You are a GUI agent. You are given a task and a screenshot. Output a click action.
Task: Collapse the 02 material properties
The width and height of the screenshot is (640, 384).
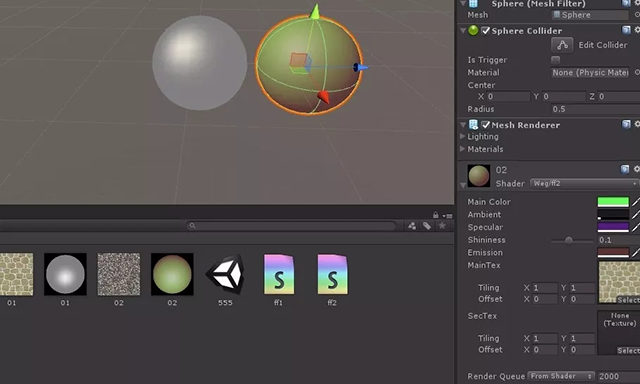click(463, 185)
